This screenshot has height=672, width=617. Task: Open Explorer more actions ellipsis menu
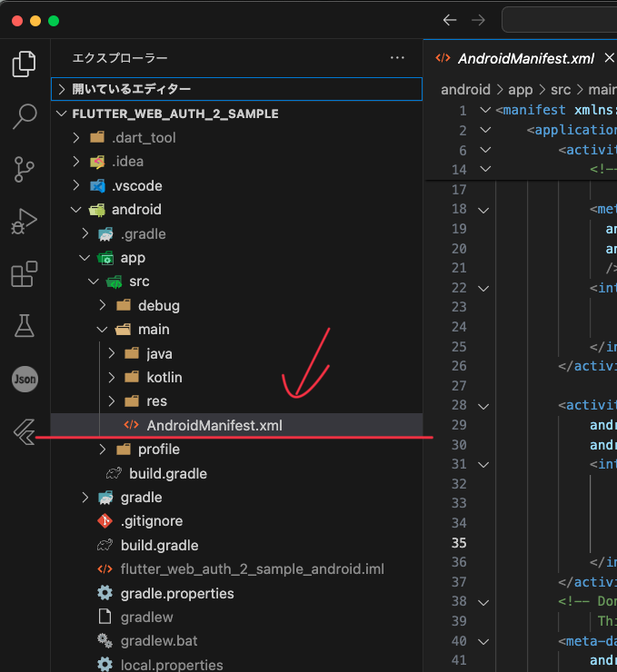coord(397,58)
